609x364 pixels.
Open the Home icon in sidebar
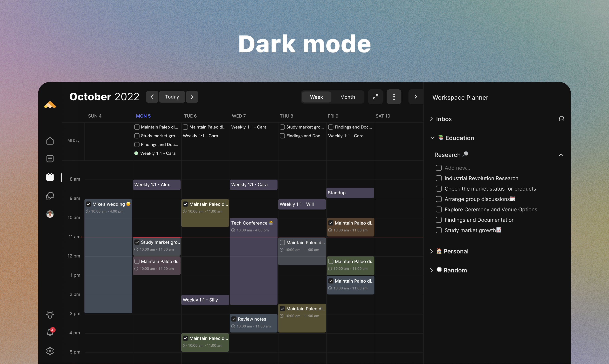(x=50, y=141)
